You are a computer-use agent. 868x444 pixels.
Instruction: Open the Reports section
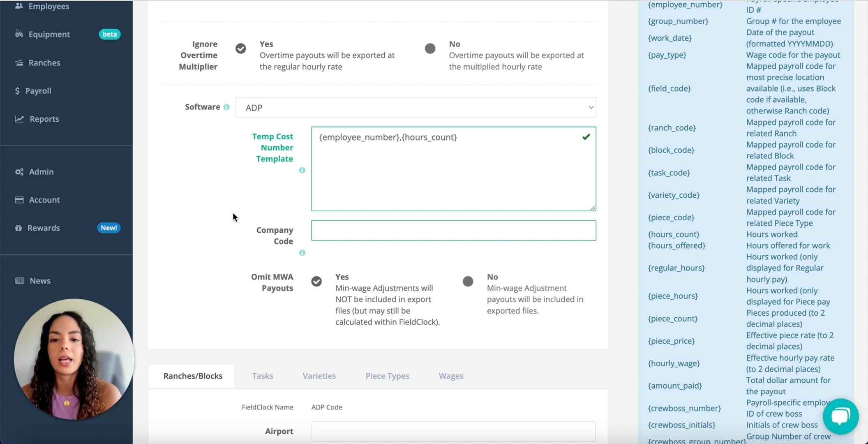pos(44,119)
